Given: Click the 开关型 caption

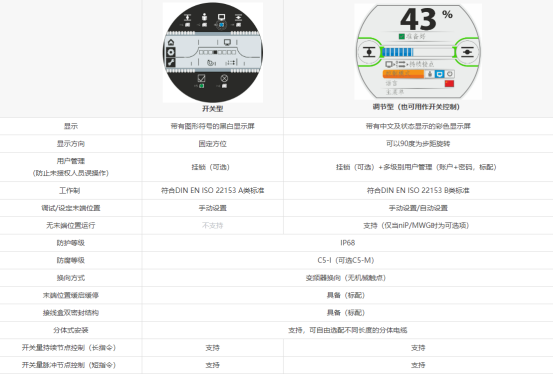Looking at the screenshot, I should click(x=213, y=109).
